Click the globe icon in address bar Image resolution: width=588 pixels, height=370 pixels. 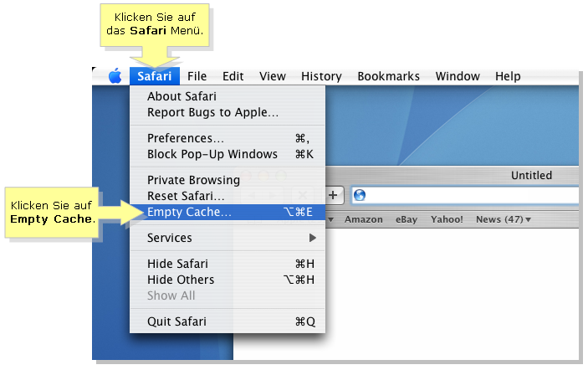(x=360, y=195)
